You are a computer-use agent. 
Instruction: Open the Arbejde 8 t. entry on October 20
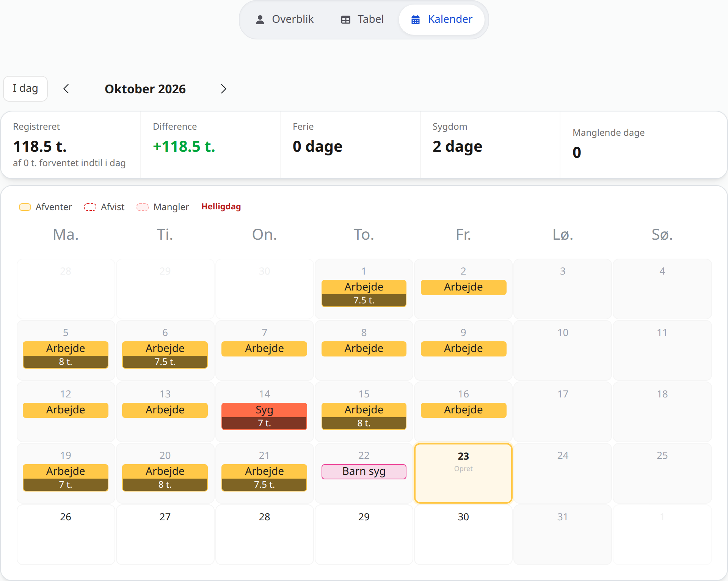(x=165, y=478)
